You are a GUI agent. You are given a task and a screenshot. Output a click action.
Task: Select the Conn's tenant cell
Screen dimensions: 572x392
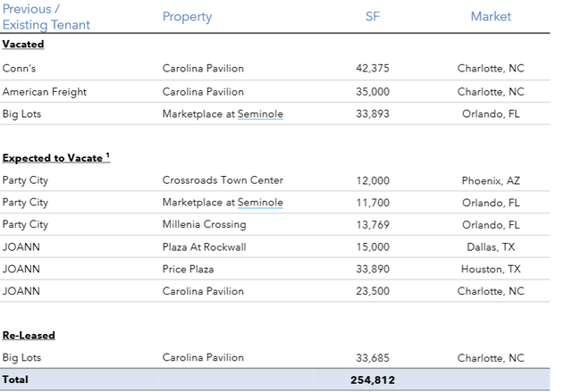[x=18, y=69]
